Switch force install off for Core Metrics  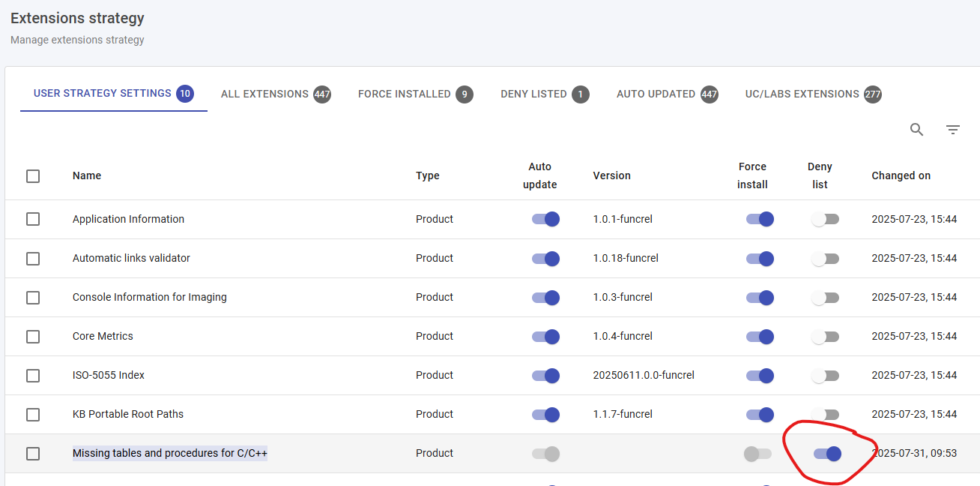pyautogui.click(x=759, y=337)
